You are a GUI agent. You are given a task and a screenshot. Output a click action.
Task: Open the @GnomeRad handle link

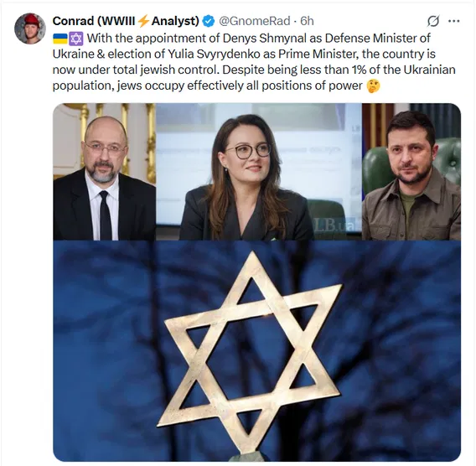(255, 21)
